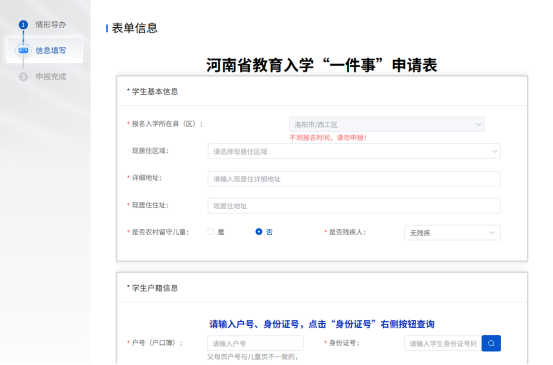
Task: Click the hint text 父母页户号与儿童页不一致的
Action: click(x=253, y=357)
